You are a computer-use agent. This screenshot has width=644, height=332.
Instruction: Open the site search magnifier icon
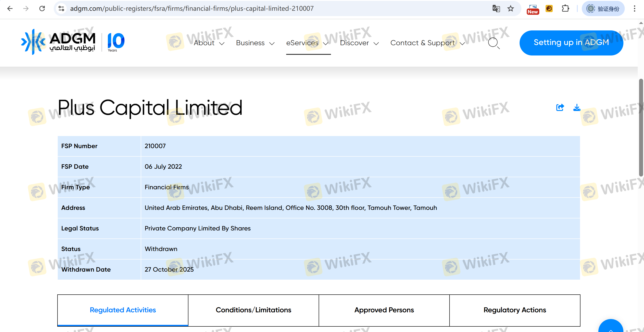(493, 43)
